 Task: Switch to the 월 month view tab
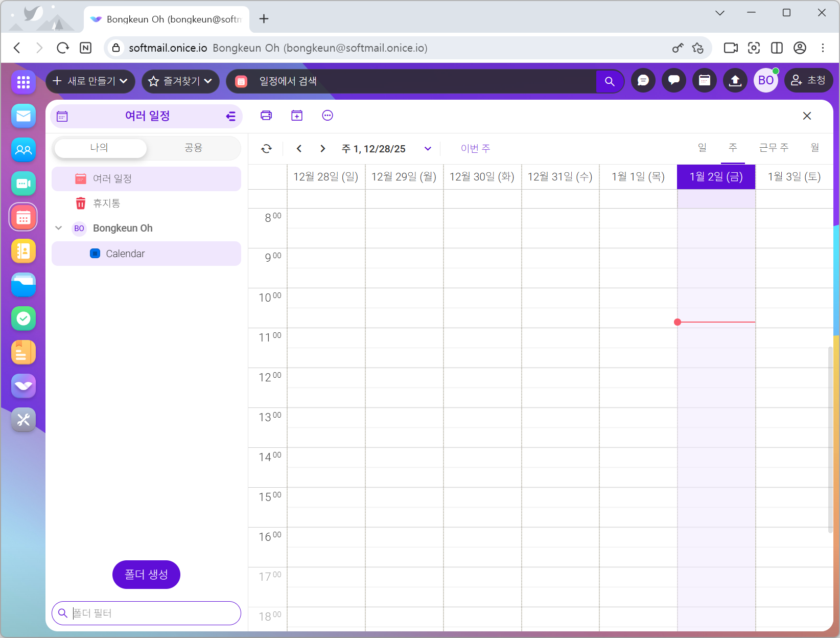[814, 148]
